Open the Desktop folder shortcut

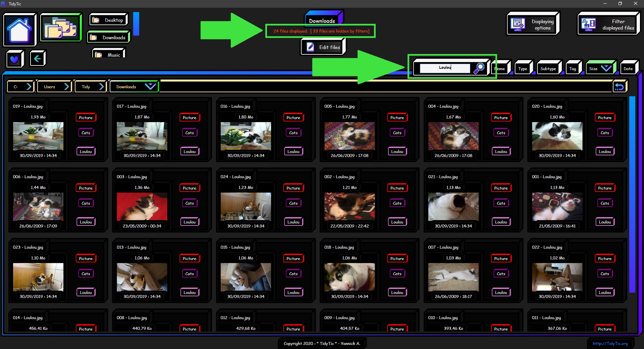(108, 20)
